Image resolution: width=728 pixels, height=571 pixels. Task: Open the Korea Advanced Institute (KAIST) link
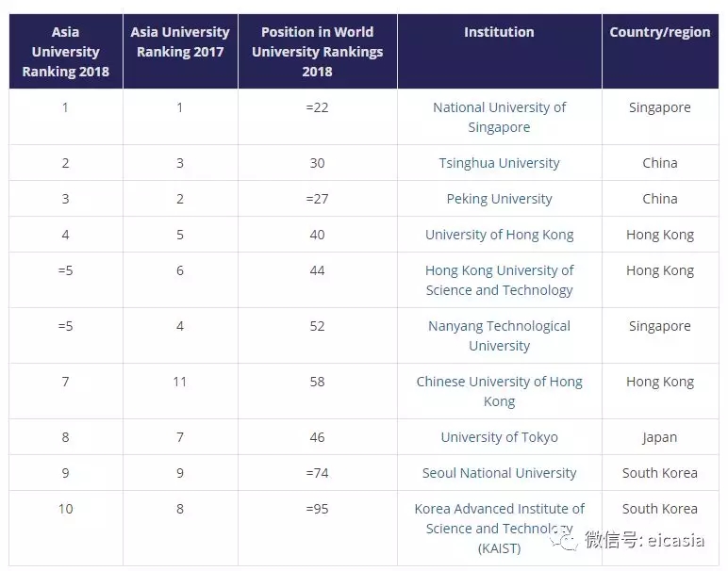[x=499, y=529]
